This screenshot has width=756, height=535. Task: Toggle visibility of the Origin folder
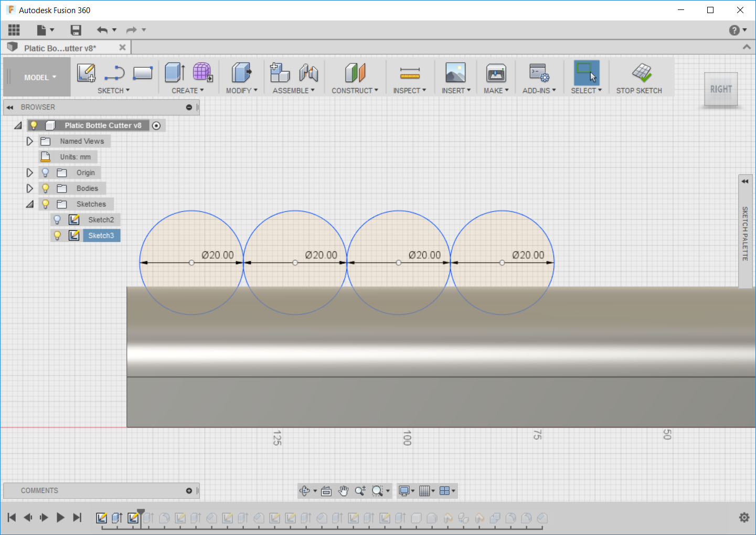point(45,172)
